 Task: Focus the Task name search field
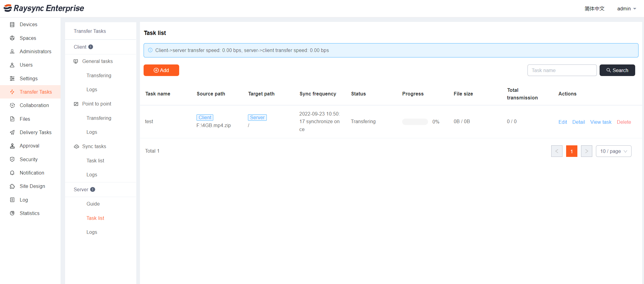[562, 70]
